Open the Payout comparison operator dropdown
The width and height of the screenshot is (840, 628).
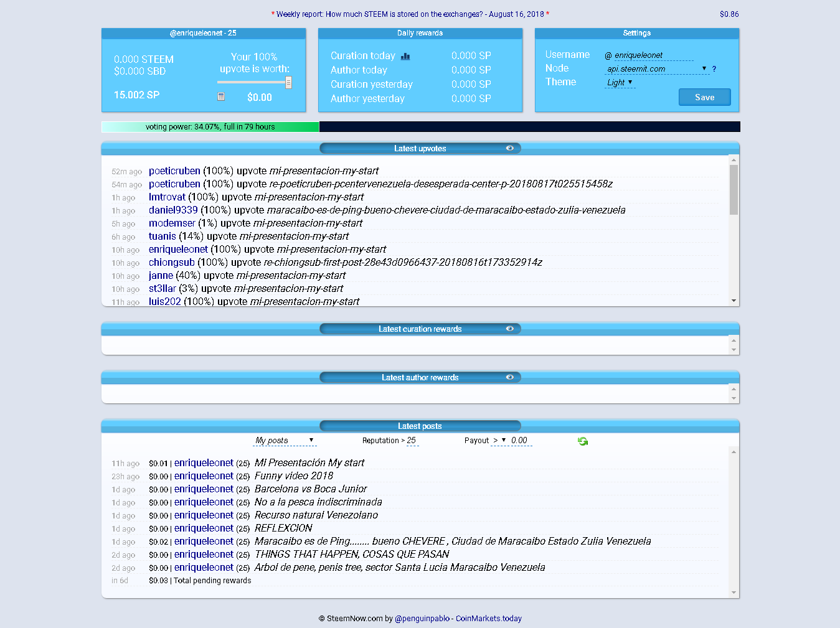(499, 441)
